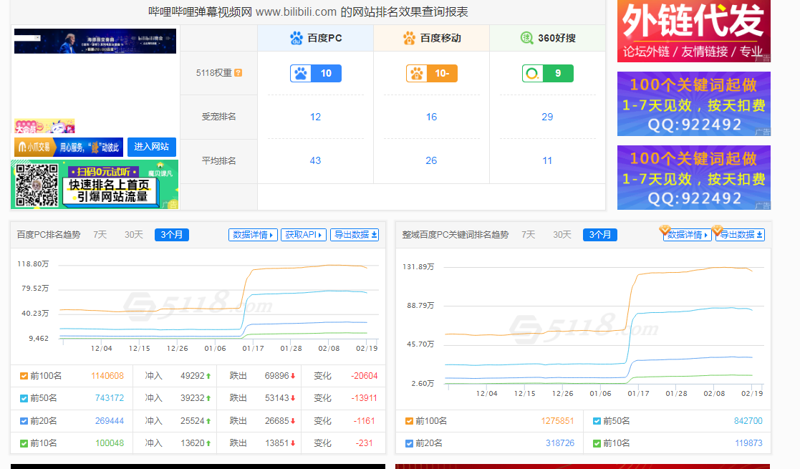Viewport: 800px width, 469px height.
Task: Open 数据详情 in 整域百度PC panel
Action: (x=687, y=235)
